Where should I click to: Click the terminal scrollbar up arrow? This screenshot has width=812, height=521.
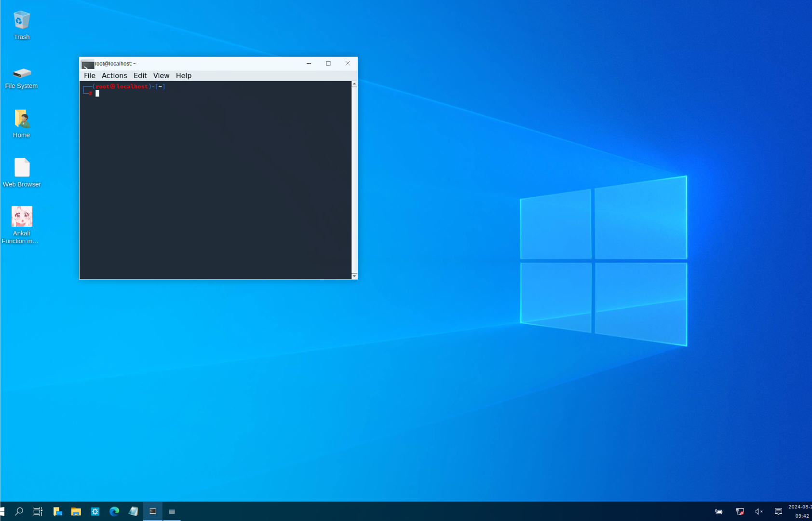pyautogui.click(x=354, y=84)
